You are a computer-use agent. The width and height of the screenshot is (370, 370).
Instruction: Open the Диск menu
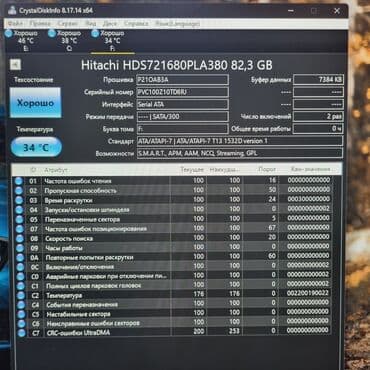coord(110,24)
